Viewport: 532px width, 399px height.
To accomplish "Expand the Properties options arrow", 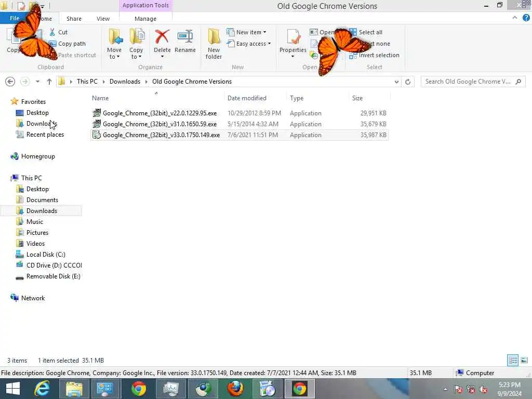I will click(293, 57).
